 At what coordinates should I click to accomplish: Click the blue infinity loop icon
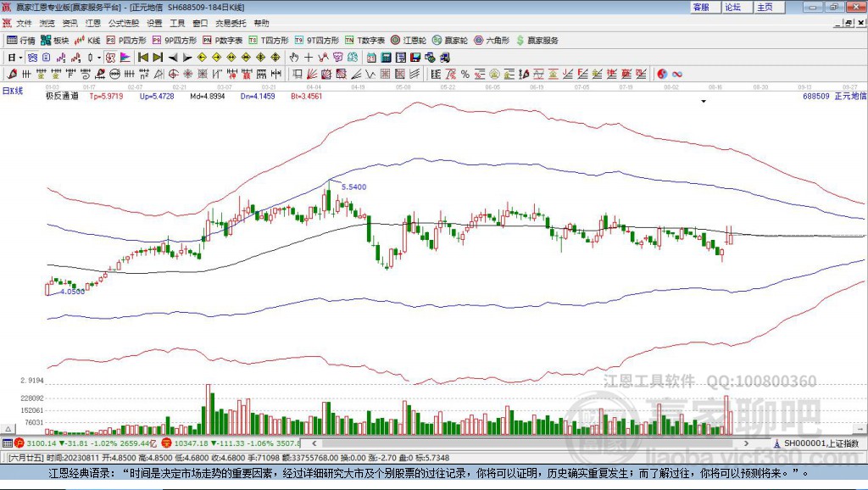tap(677, 74)
